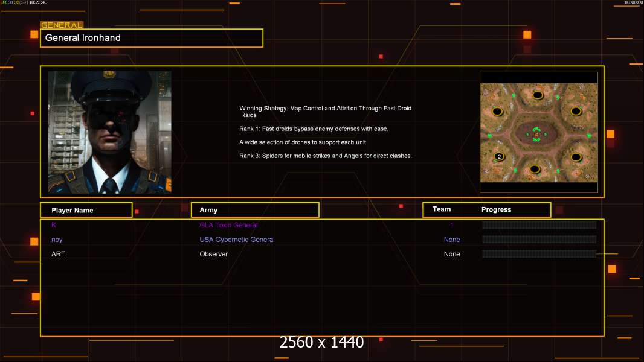This screenshot has width=644, height=362.
Task: Click the Rank 1 fast droids text
Action: pos(314,129)
